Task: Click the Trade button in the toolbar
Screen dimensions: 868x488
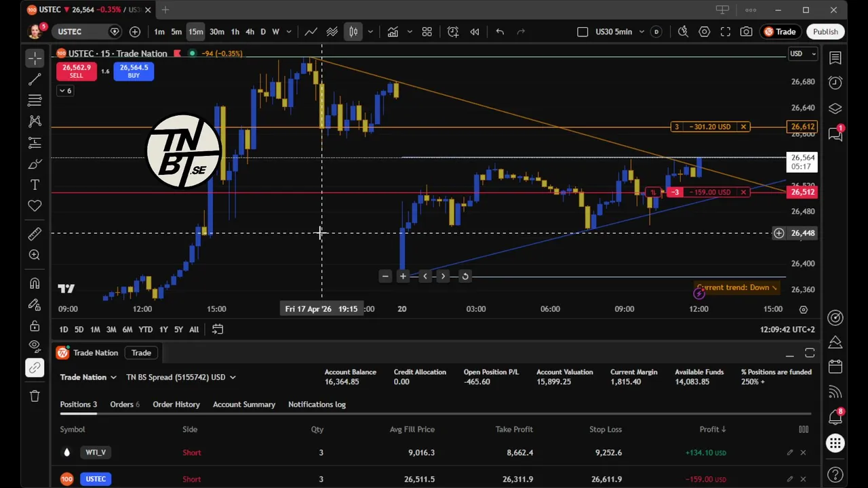Action: coord(781,32)
